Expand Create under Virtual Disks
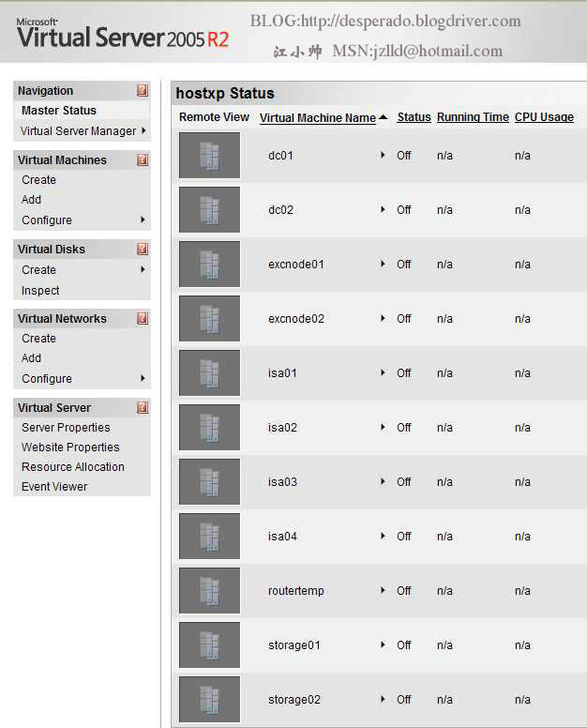The height and width of the screenshot is (728, 587). 143,270
